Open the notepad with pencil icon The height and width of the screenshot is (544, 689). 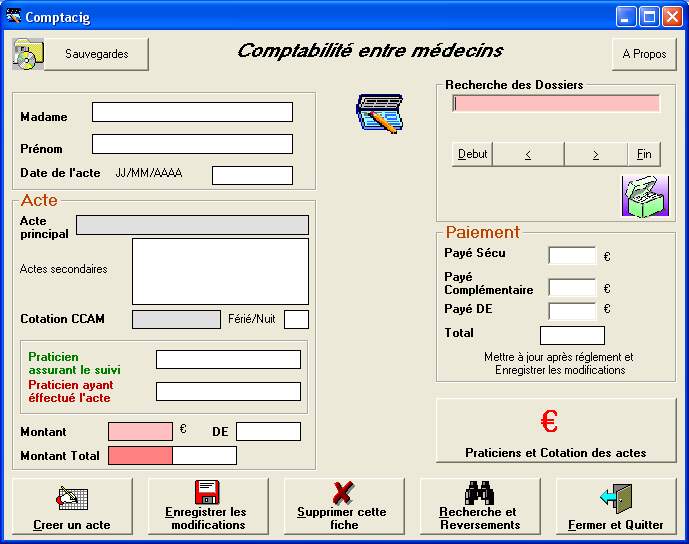pos(380,113)
